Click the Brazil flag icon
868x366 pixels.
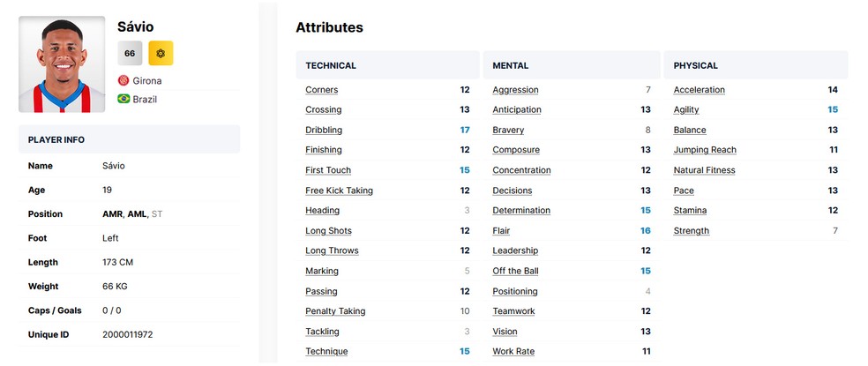point(123,99)
